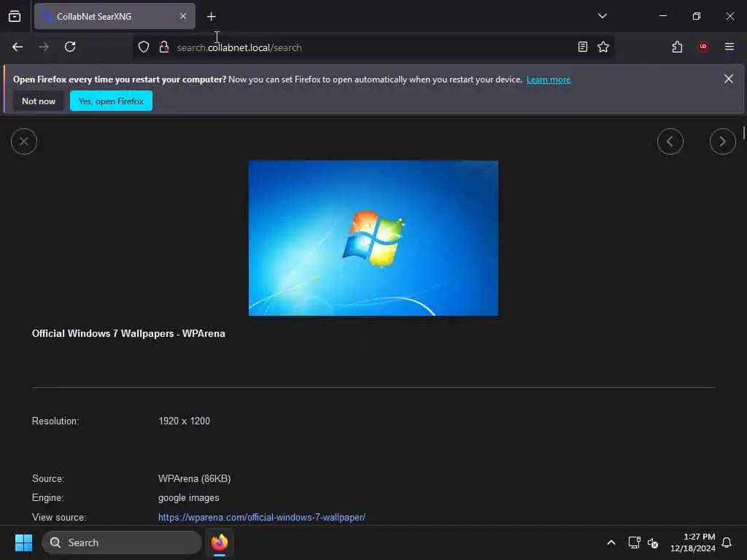
Task: Open the uBlock Origin extension icon
Action: coord(703,47)
